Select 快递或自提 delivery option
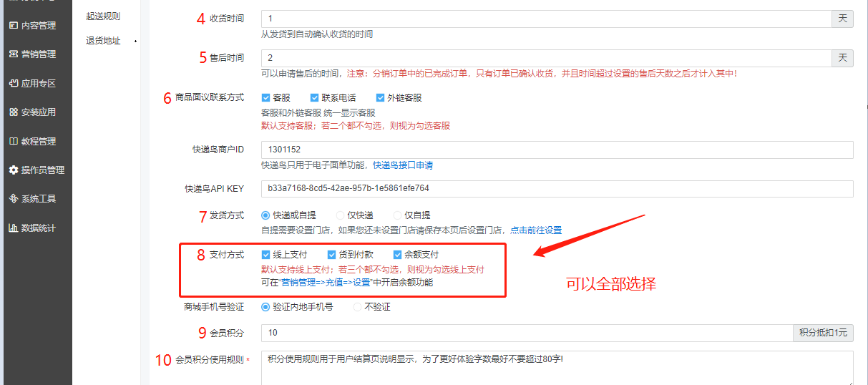The image size is (868, 385). click(x=265, y=215)
